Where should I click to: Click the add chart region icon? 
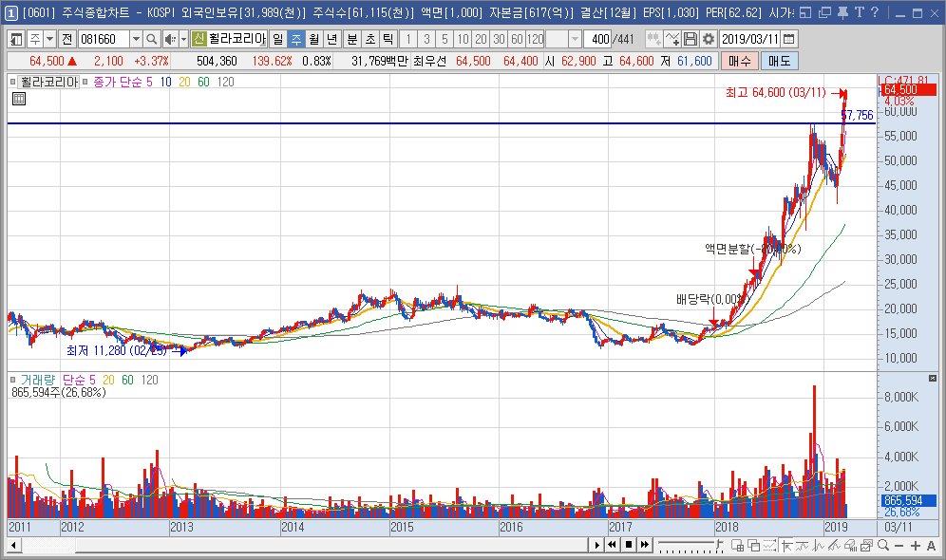(x=737, y=545)
